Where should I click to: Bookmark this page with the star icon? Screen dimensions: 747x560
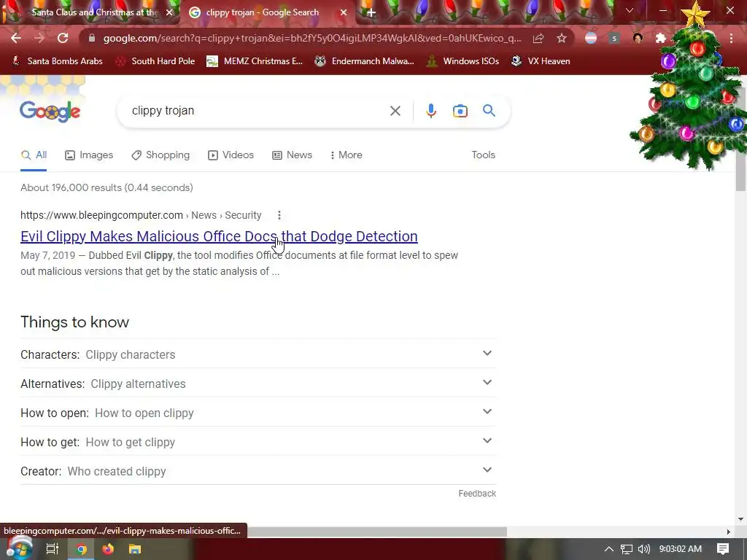click(x=562, y=38)
